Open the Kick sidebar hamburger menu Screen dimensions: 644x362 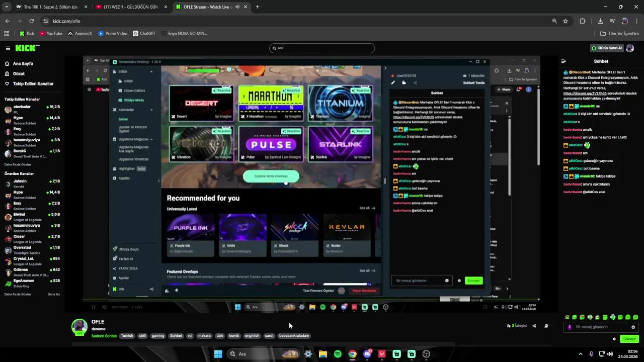(8, 48)
